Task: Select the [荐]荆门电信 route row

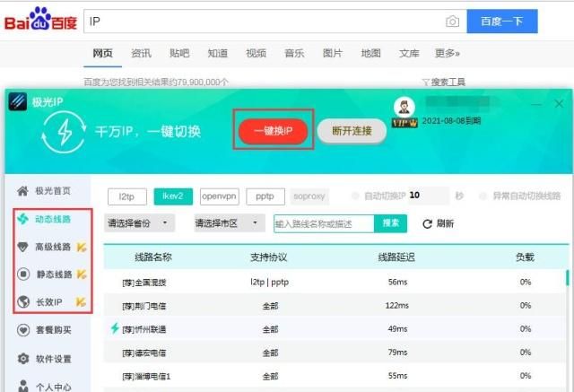Action: click(335, 306)
